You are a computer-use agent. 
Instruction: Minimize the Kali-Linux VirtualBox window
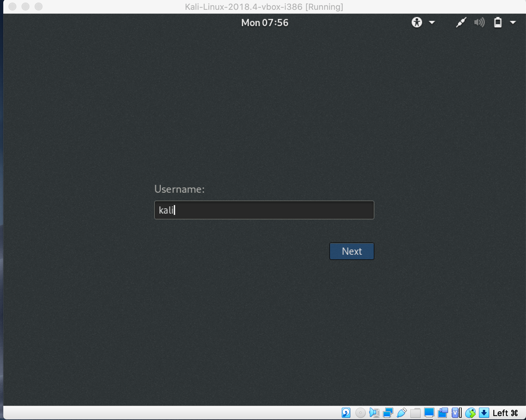pyautogui.click(x=25, y=7)
